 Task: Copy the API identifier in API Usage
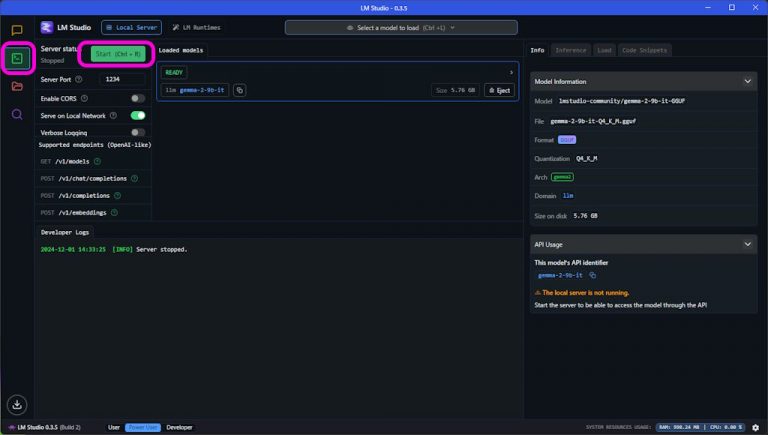point(592,275)
